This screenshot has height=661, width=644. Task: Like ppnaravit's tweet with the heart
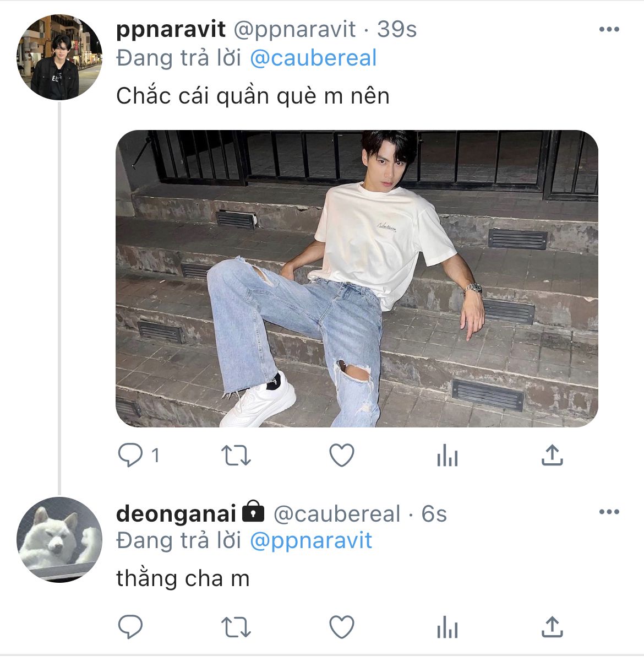pos(341,456)
